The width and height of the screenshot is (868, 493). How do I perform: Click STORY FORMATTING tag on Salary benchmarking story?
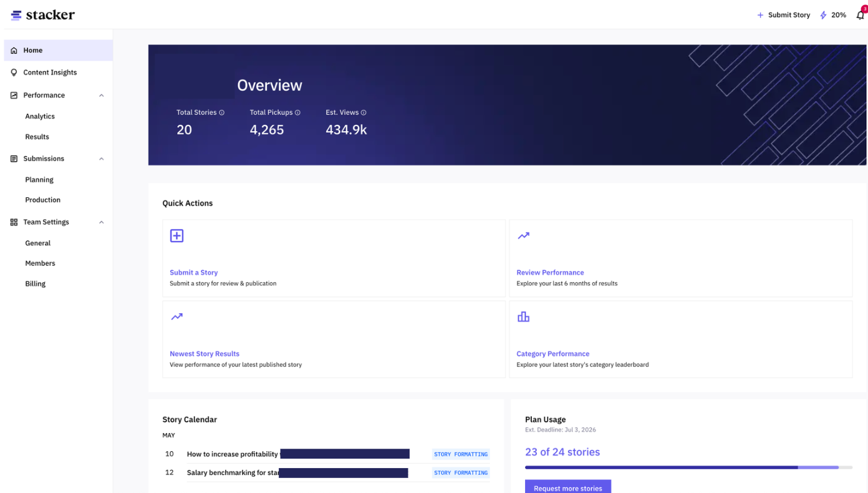coord(461,473)
